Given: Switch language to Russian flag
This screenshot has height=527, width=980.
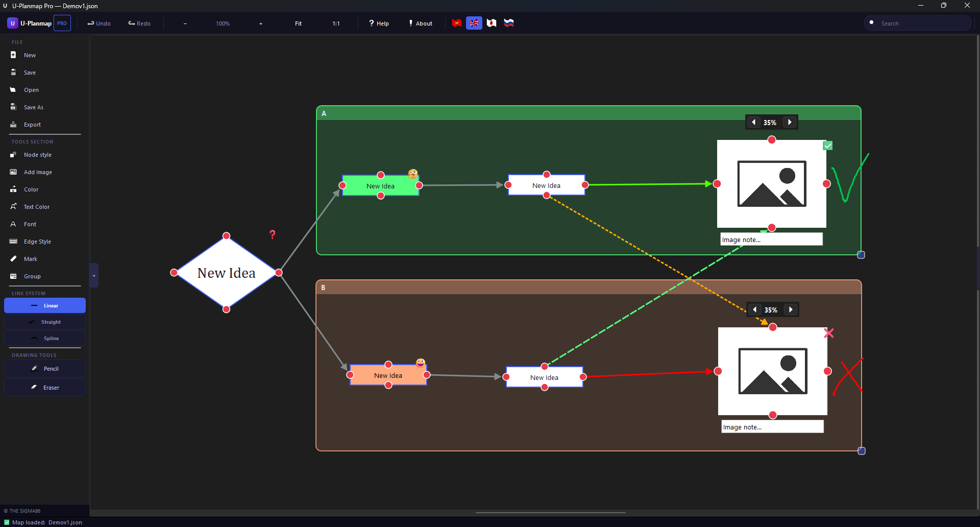Looking at the screenshot, I should point(509,23).
